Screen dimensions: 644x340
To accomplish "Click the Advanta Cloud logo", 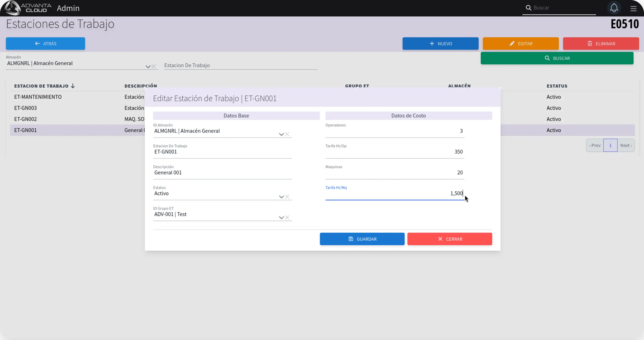I will click(x=28, y=8).
